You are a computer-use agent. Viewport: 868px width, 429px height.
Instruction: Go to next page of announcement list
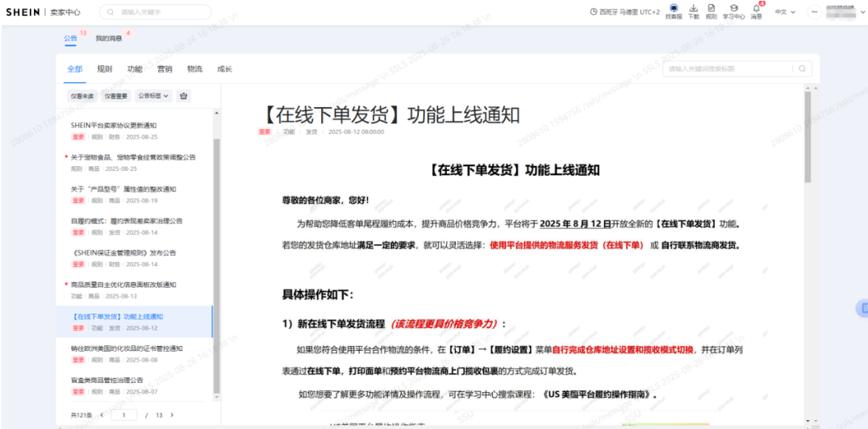[172, 414]
